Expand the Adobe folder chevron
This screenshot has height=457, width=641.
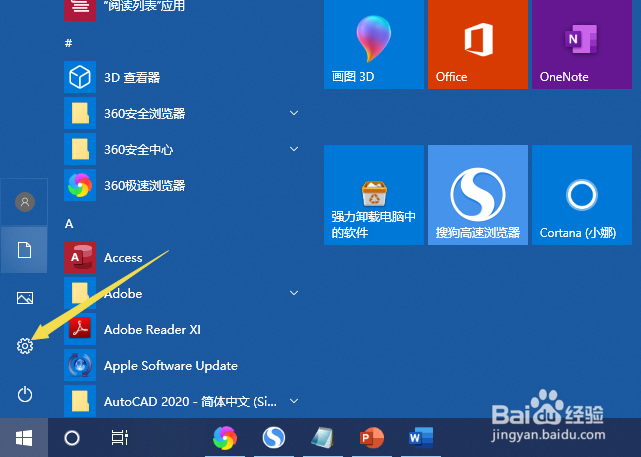coord(294,293)
